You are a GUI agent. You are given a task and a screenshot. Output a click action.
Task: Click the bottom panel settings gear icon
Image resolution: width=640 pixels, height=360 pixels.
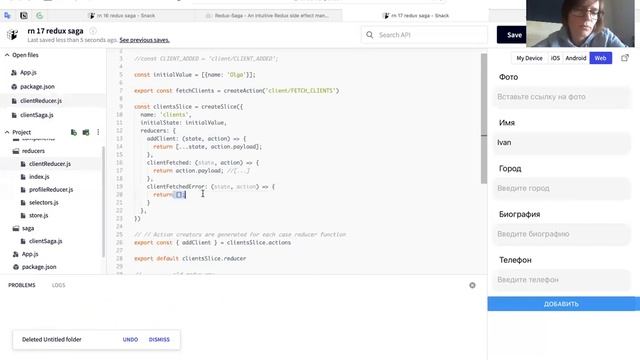(472, 285)
